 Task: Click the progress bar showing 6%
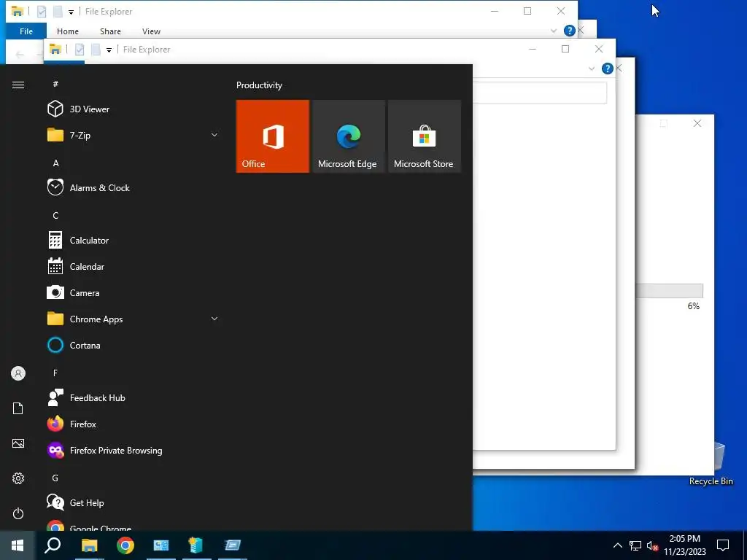[x=669, y=290]
